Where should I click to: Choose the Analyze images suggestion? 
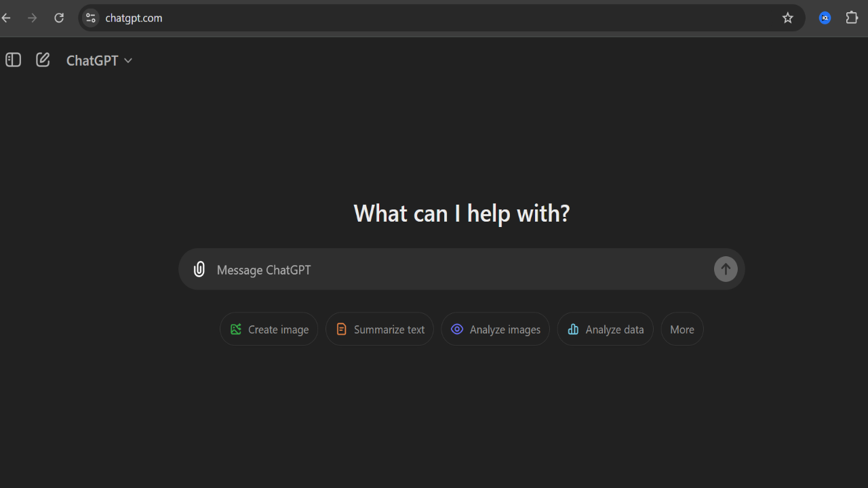tap(496, 329)
